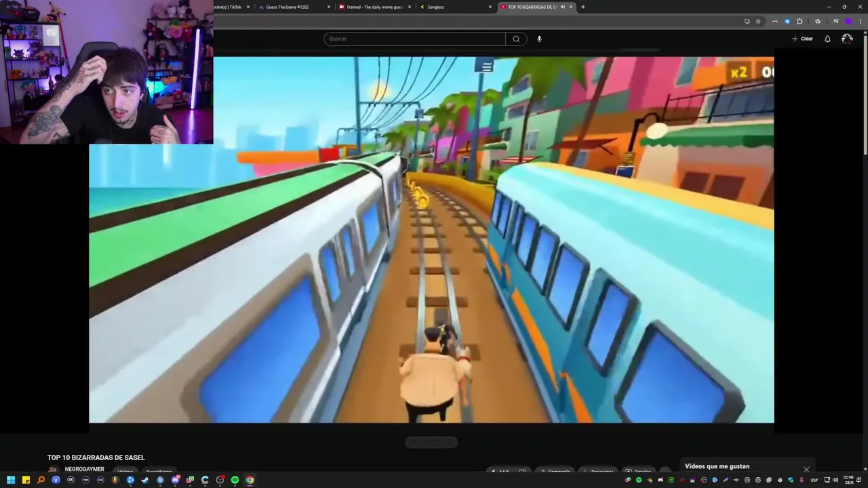Open Discord from the taskbar
This screenshot has height=488, width=868.
click(x=175, y=480)
